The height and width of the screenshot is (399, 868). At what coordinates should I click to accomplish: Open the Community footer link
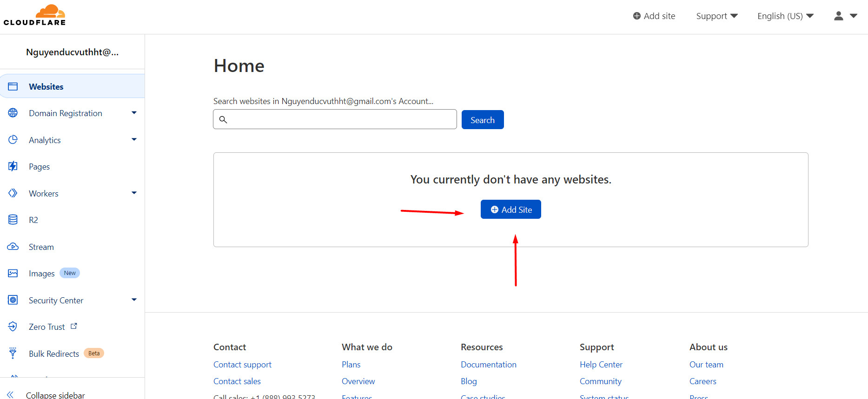tap(601, 381)
